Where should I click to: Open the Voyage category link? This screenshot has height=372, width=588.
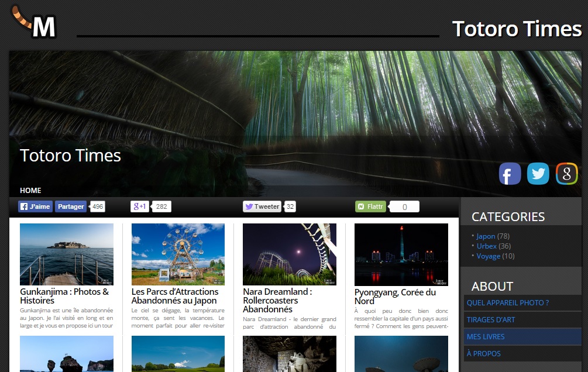coord(488,256)
